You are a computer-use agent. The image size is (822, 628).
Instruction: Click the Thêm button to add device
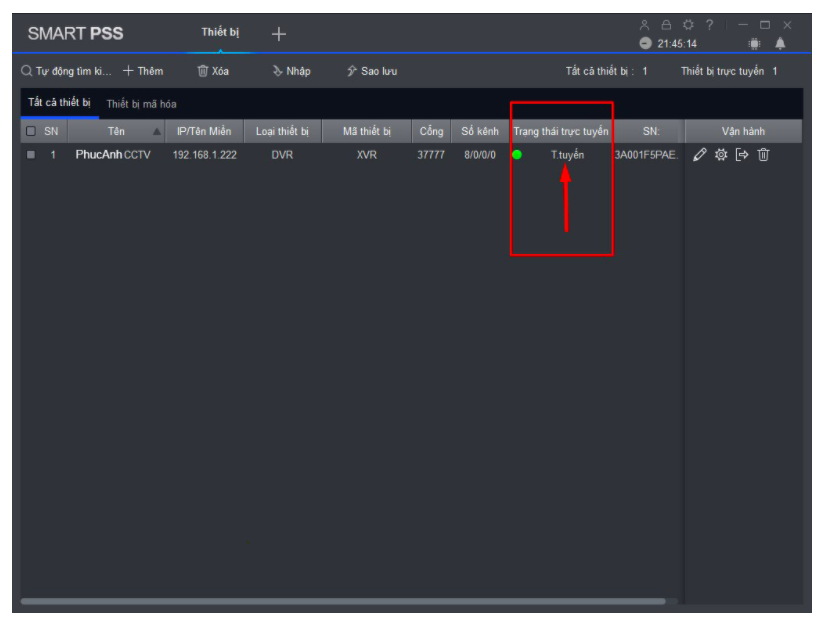(143, 71)
